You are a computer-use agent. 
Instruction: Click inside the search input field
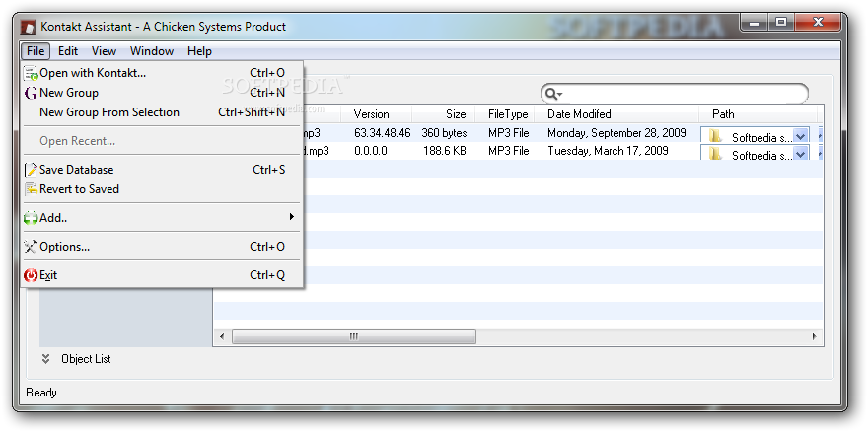pyautogui.click(x=684, y=94)
